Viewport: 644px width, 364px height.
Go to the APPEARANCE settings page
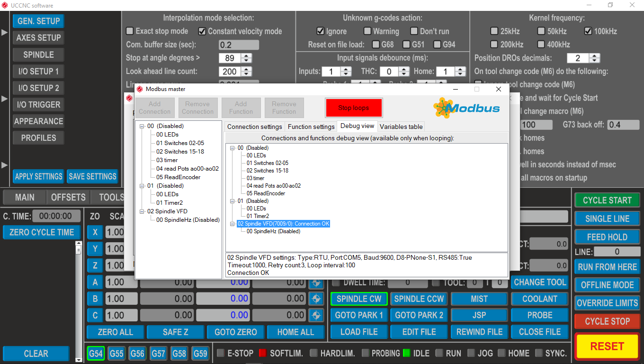38,121
